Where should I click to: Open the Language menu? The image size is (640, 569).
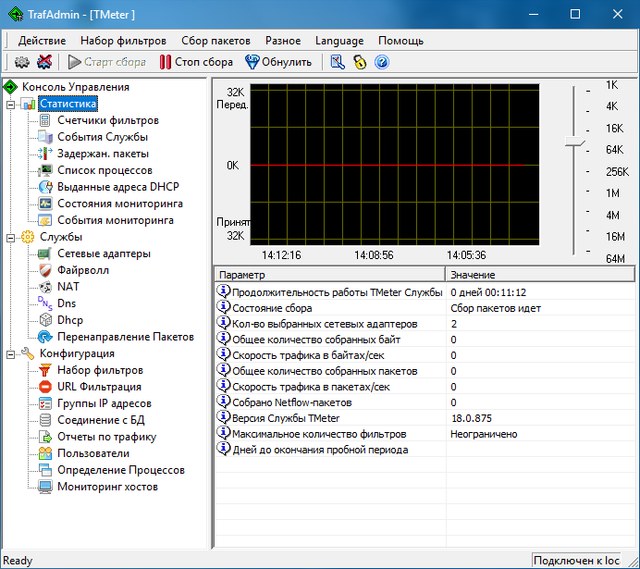339,40
